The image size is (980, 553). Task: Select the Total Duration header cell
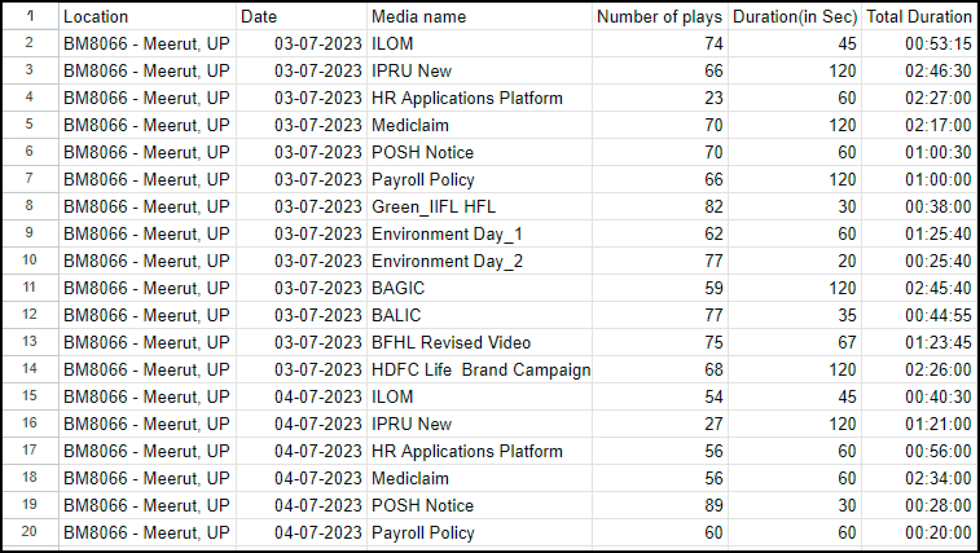tap(919, 16)
